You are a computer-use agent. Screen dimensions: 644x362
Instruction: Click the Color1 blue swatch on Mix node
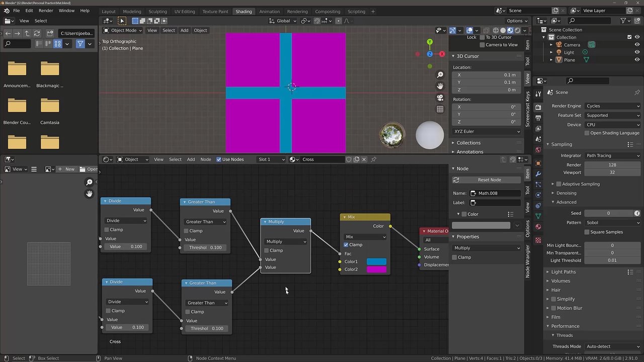(x=376, y=261)
